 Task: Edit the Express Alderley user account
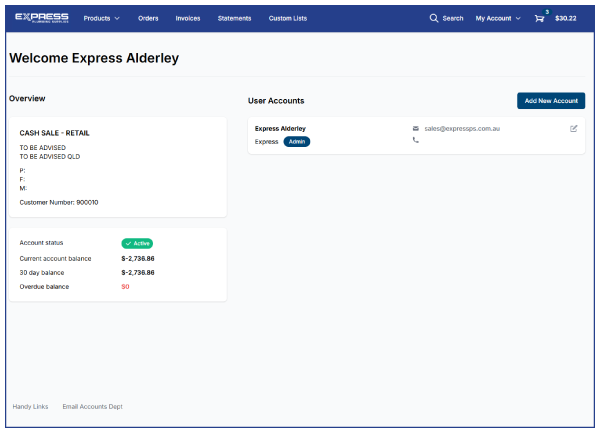[x=573, y=129]
